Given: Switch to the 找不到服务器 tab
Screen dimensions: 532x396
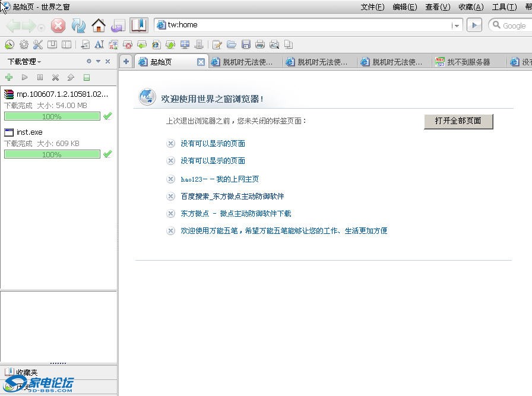Looking at the screenshot, I should coord(468,62).
